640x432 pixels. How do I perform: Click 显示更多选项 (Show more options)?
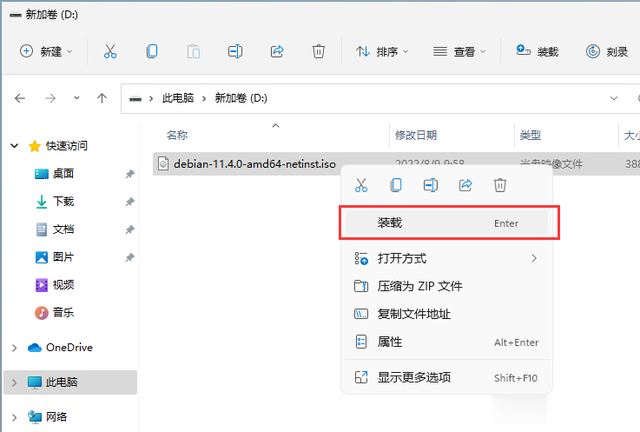tap(447, 378)
